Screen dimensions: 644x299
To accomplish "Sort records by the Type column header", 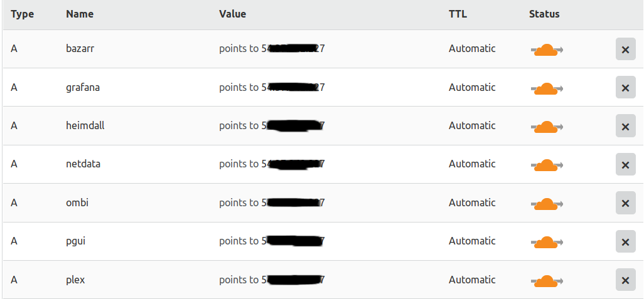I will coord(22,14).
